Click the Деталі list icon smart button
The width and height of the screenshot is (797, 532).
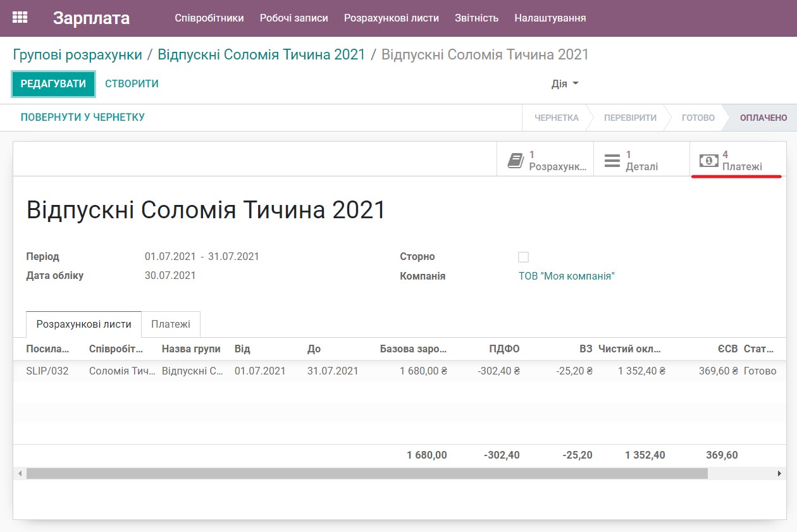641,160
